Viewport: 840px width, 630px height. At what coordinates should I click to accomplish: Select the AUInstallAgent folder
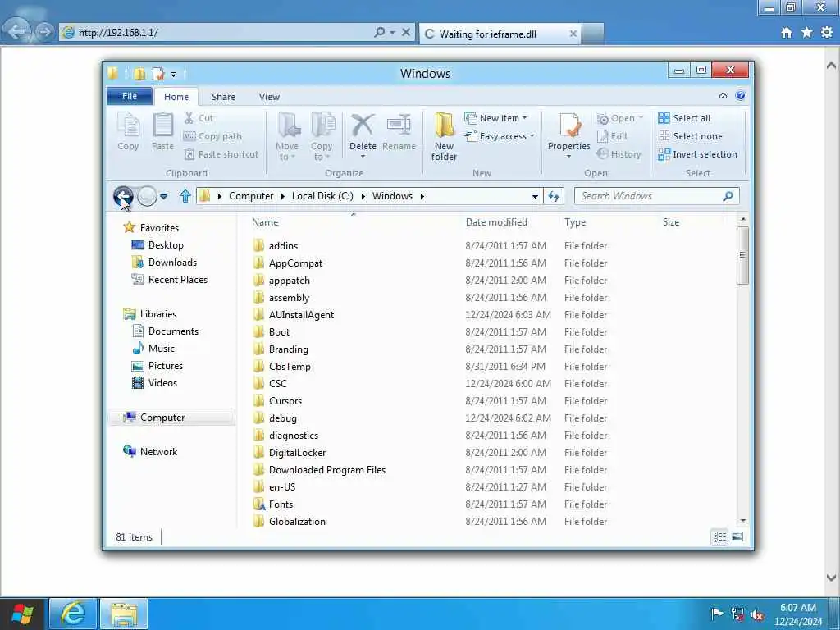tap(301, 315)
